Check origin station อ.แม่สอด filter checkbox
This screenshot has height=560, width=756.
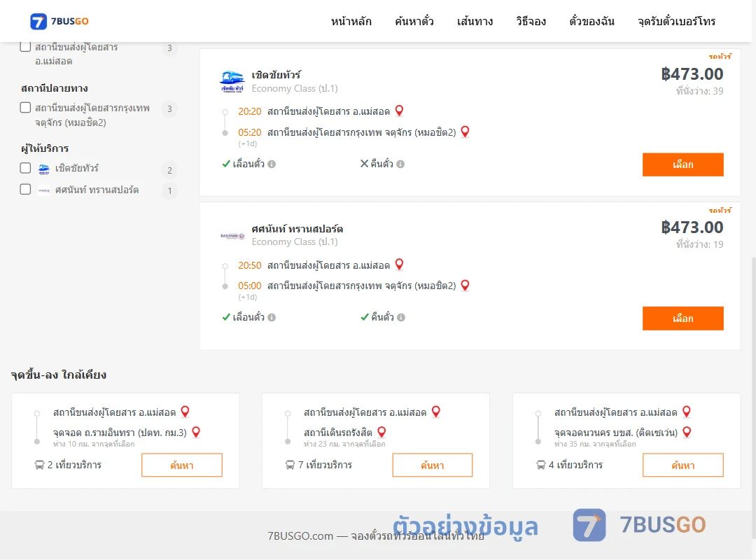coord(26,47)
